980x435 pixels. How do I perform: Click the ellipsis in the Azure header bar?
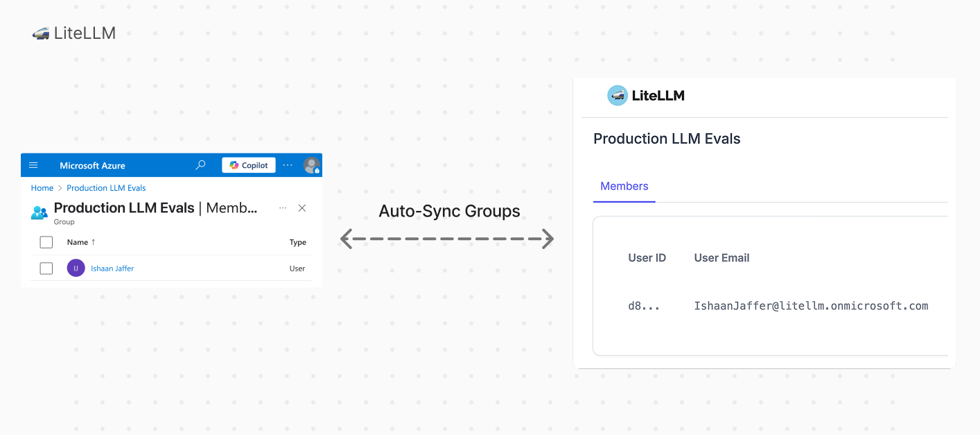(x=288, y=165)
